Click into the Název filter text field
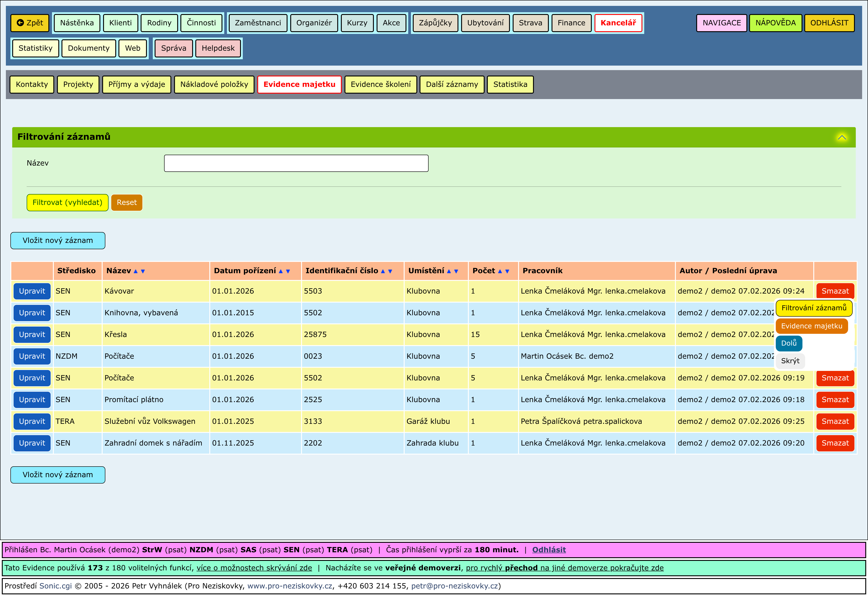This screenshot has width=868, height=607. point(296,163)
